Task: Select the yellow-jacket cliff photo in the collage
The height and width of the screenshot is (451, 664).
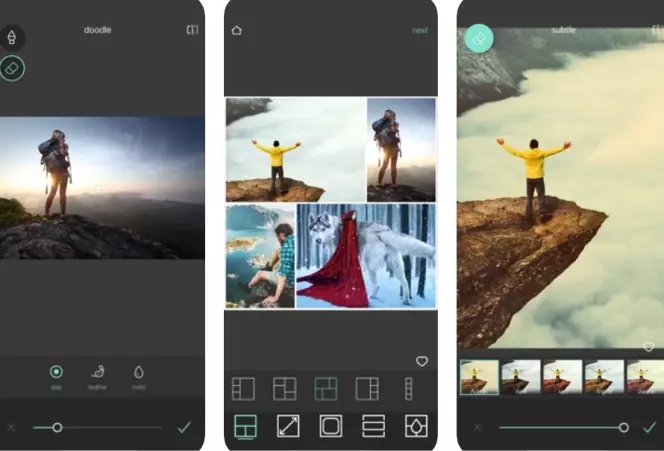Action: [x=296, y=150]
